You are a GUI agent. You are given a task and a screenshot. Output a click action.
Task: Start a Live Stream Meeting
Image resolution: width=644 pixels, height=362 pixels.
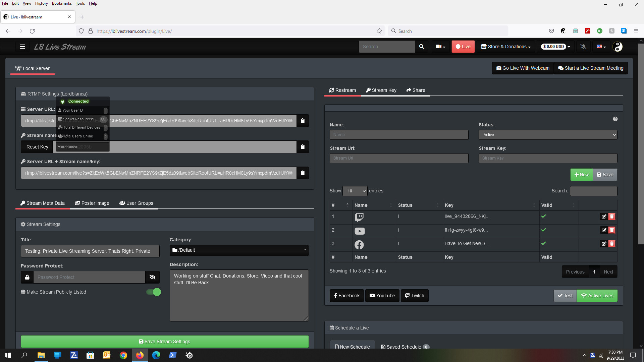pos(590,68)
